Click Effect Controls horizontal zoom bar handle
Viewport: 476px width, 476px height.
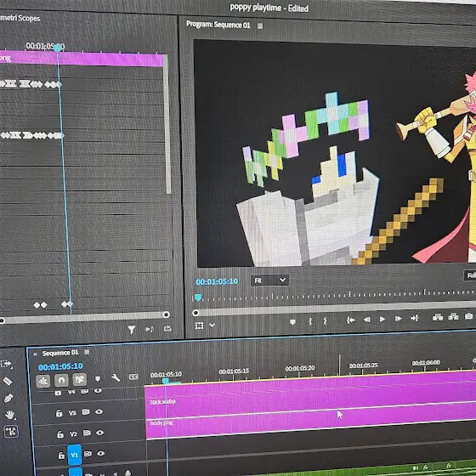pos(166,314)
